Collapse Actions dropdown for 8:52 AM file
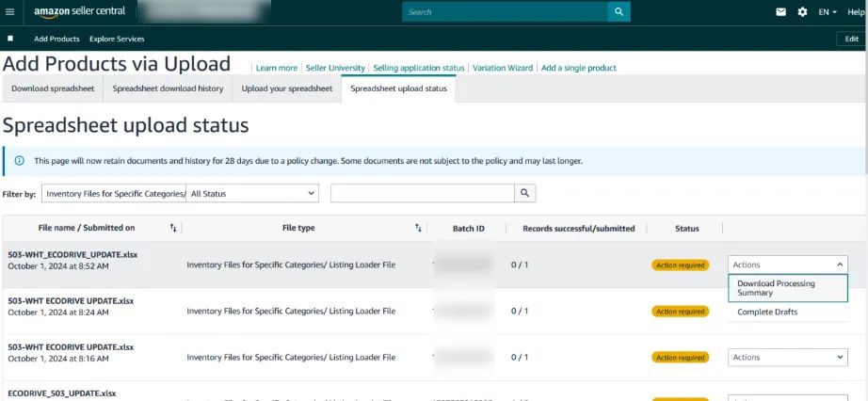The height and width of the screenshot is (401, 868). point(788,265)
